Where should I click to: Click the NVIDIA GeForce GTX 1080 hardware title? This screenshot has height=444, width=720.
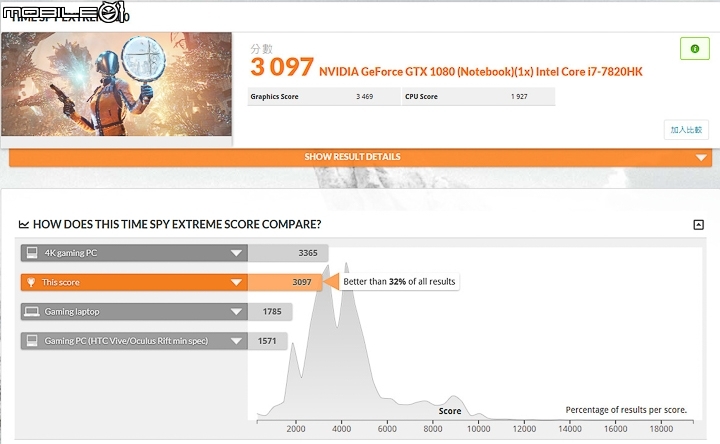coord(480,72)
